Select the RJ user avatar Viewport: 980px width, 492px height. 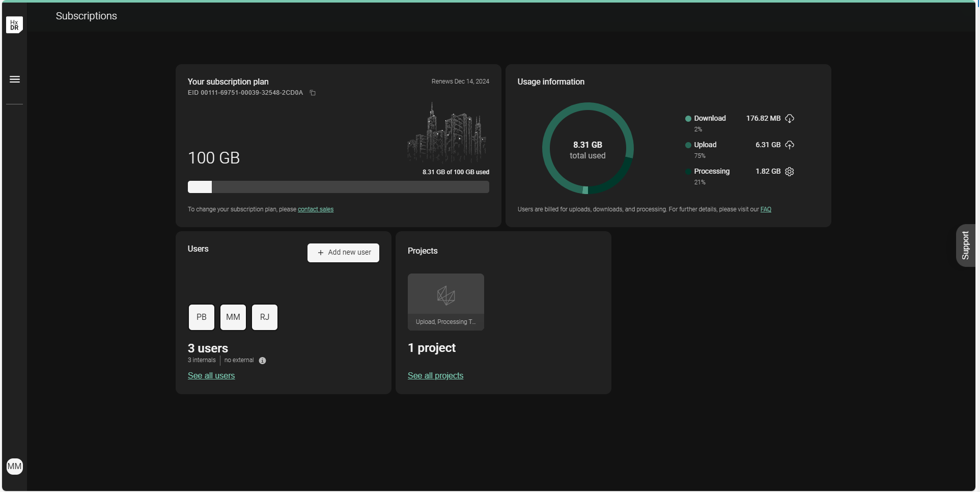(265, 317)
